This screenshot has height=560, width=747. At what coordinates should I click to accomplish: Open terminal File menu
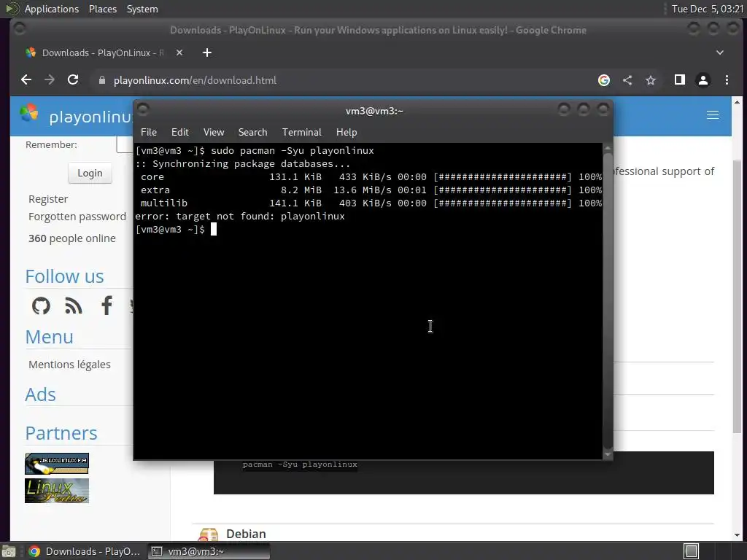149,133
